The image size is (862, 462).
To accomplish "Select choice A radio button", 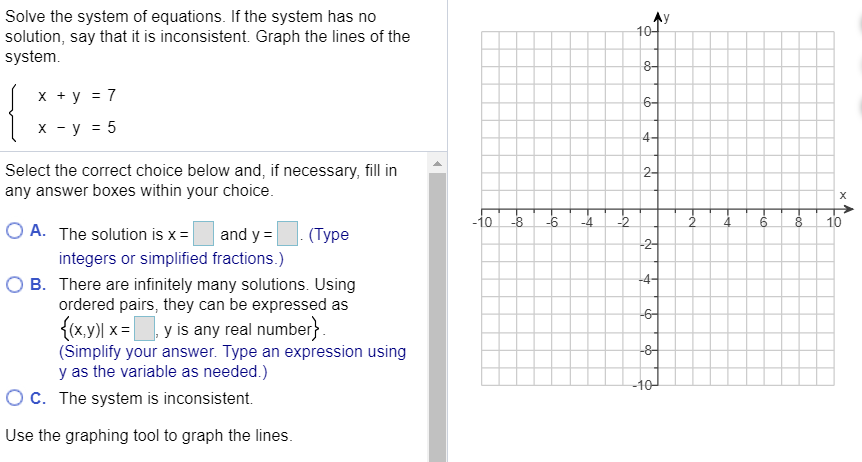I will point(15,231).
